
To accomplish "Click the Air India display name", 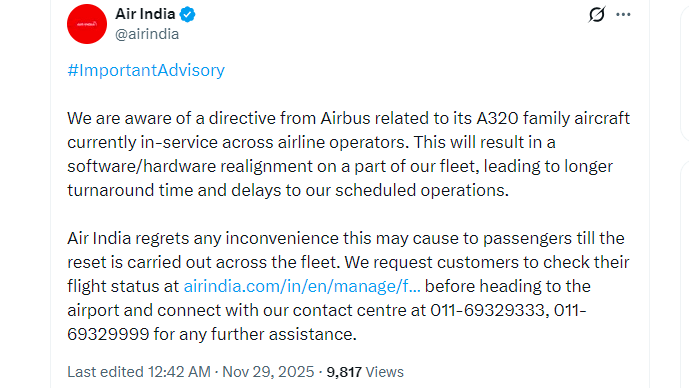I will click(145, 14).
